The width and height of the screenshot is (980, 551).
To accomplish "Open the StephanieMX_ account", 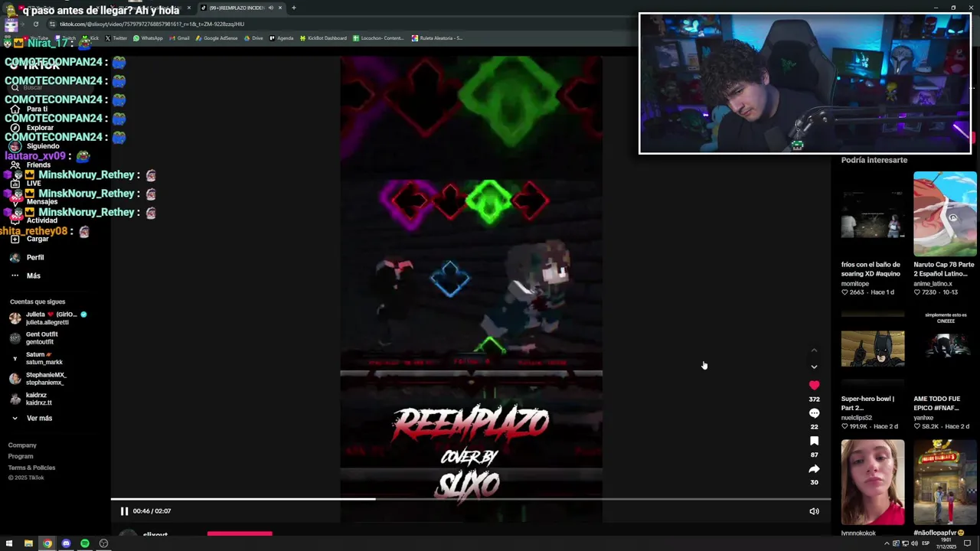I will (x=38, y=379).
